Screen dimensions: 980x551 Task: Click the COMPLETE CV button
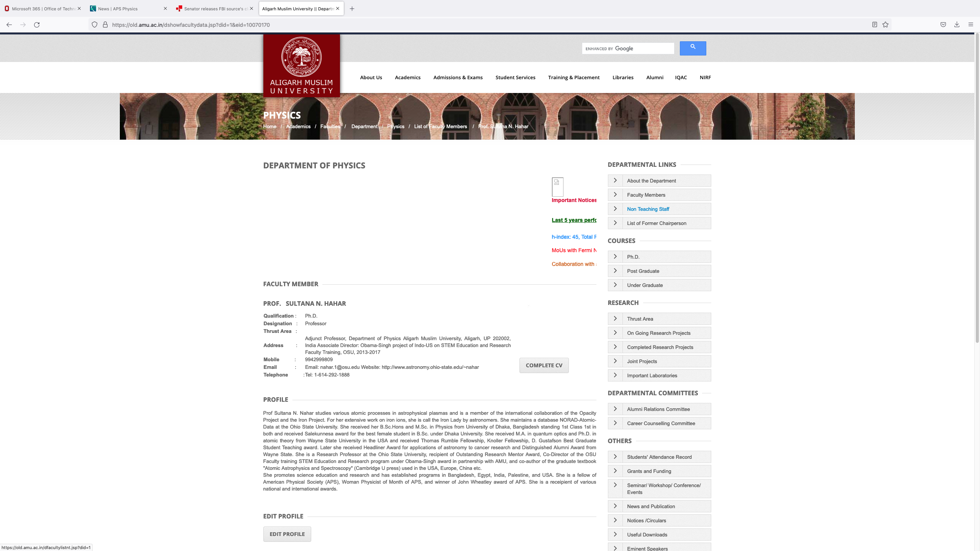click(544, 365)
